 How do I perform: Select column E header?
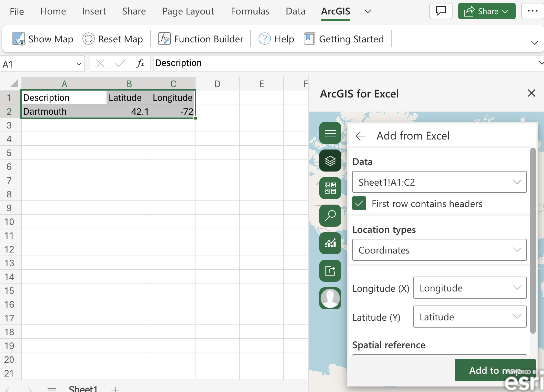click(261, 84)
